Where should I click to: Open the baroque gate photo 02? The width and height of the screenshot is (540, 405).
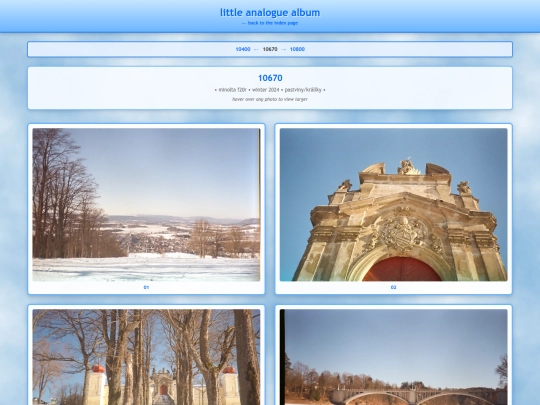(x=394, y=205)
